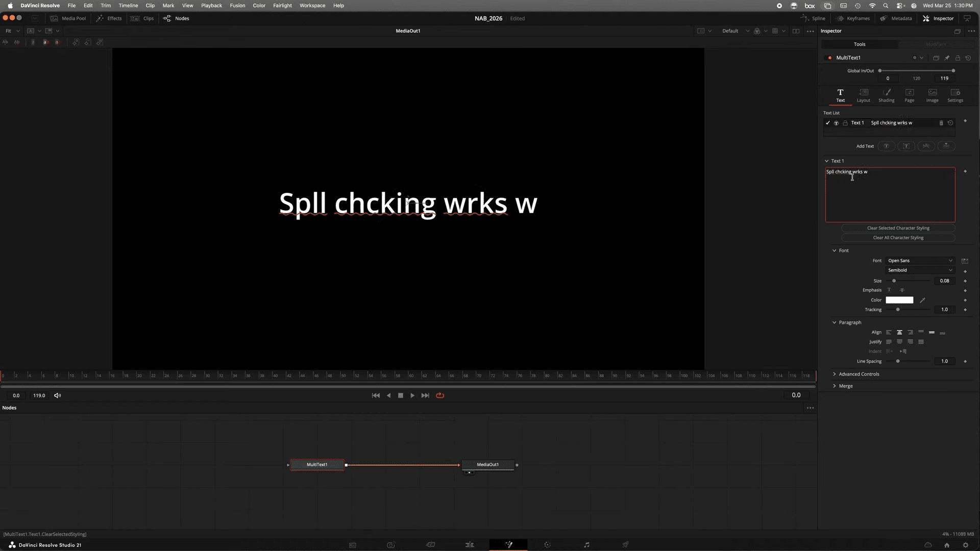The width and height of the screenshot is (980, 551).
Task: Open the Fusion menu
Action: click(x=237, y=5)
